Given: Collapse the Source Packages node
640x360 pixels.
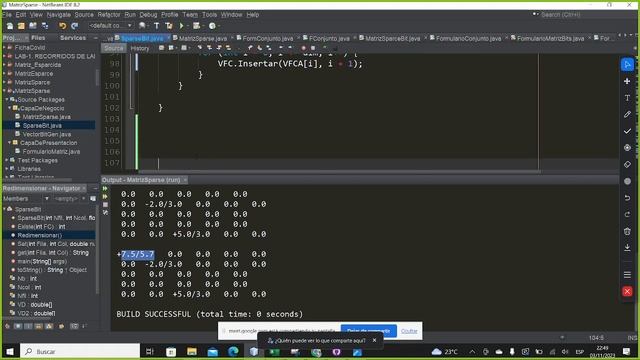Looking at the screenshot, I should pyautogui.click(x=7, y=99).
